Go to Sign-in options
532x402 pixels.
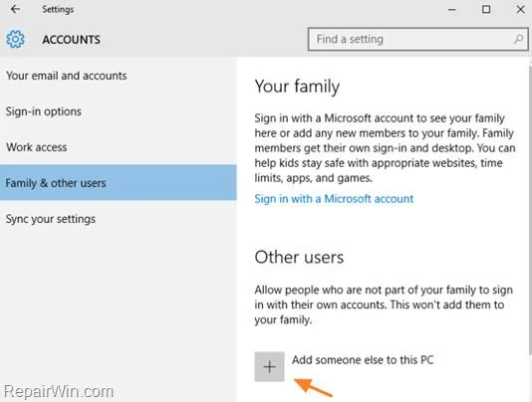tap(44, 111)
